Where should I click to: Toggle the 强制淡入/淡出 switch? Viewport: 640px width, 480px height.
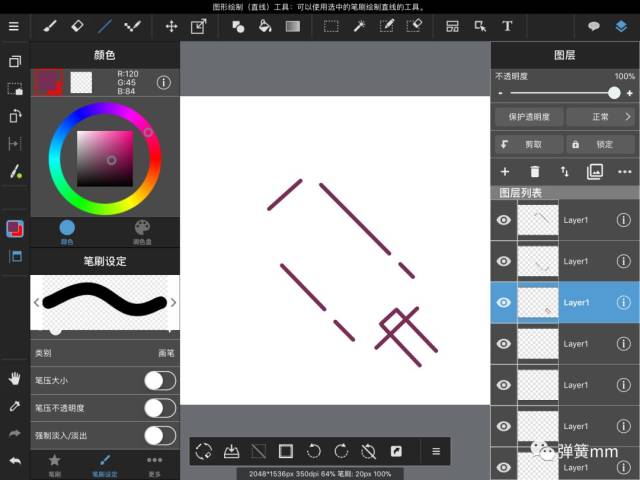click(160, 436)
